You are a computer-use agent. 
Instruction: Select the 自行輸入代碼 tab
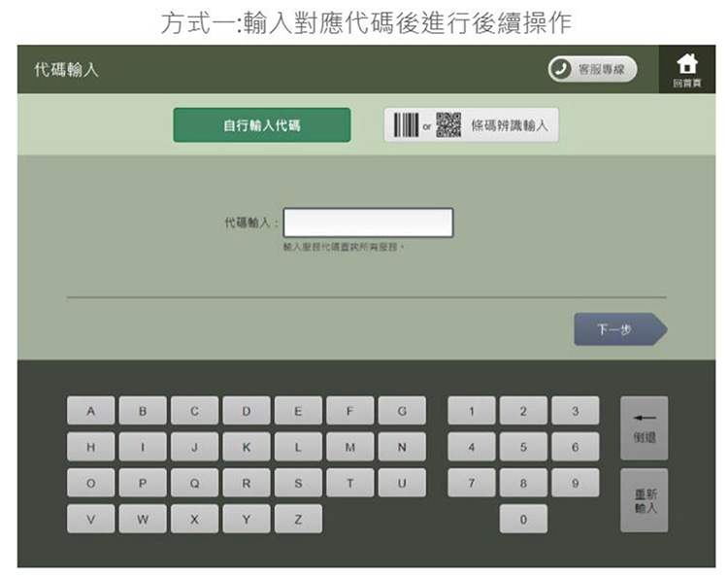[x=261, y=125]
